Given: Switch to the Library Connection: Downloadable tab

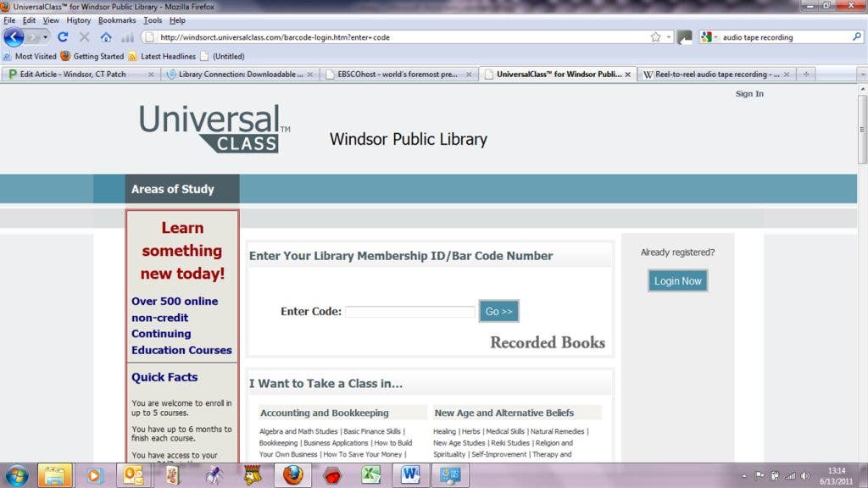Looking at the screenshot, I should coord(240,75).
